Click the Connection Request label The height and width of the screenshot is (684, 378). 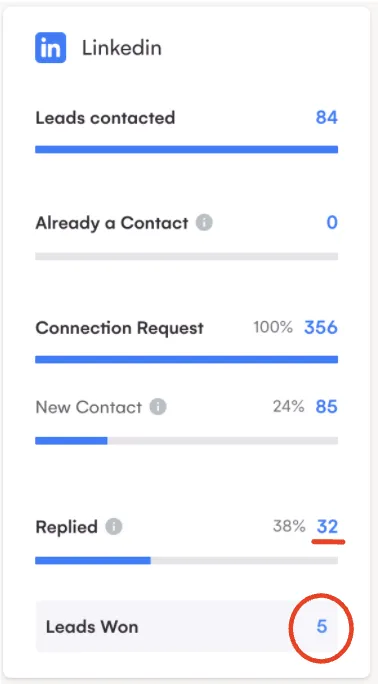click(119, 328)
